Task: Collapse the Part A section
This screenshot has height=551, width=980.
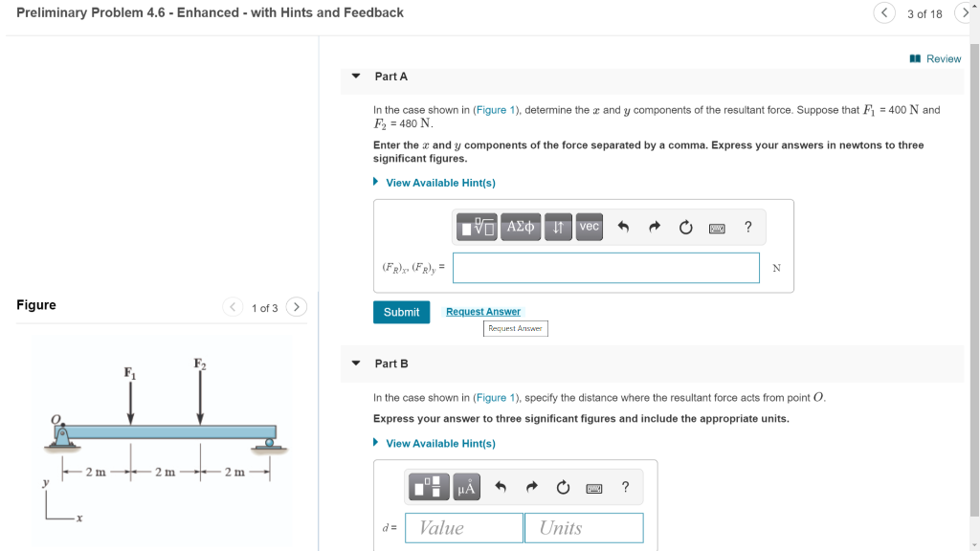Action: 355,76
